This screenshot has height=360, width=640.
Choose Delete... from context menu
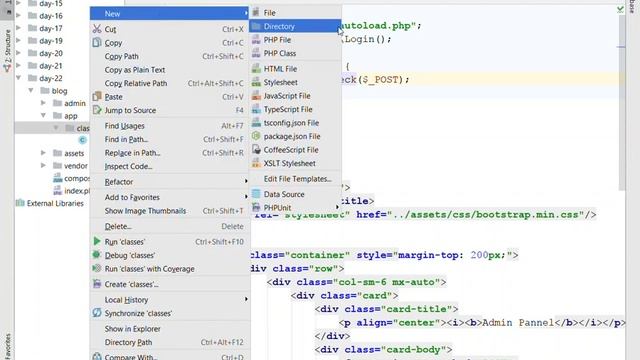pyautogui.click(x=170, y=226)
